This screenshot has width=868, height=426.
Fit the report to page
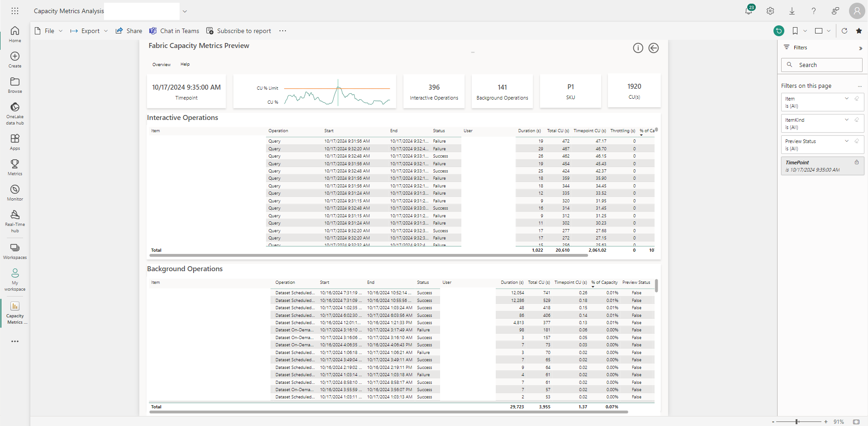(856, 421)
